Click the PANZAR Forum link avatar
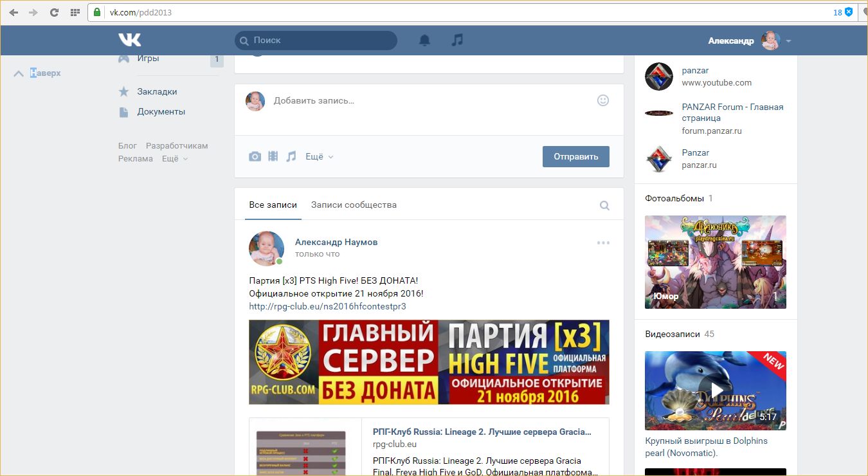This screenshot has width=868, height=476. [659, 113]
